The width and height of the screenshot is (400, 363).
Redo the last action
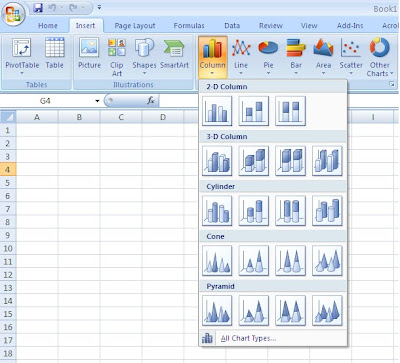[73, 8]
